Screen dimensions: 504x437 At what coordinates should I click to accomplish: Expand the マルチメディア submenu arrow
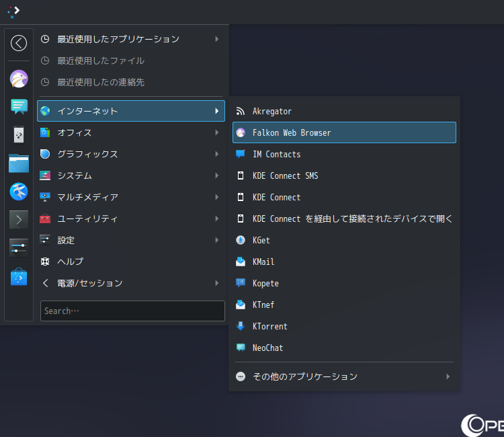pos(217,197)
